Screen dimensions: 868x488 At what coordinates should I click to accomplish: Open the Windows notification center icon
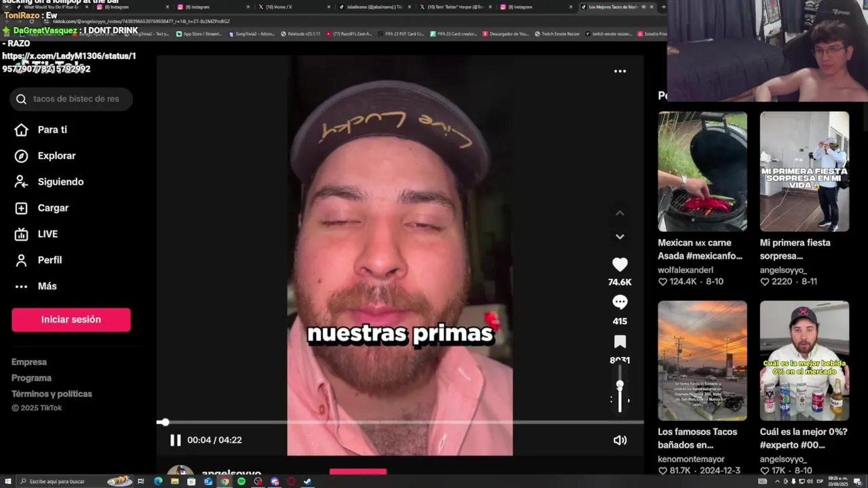858,481
